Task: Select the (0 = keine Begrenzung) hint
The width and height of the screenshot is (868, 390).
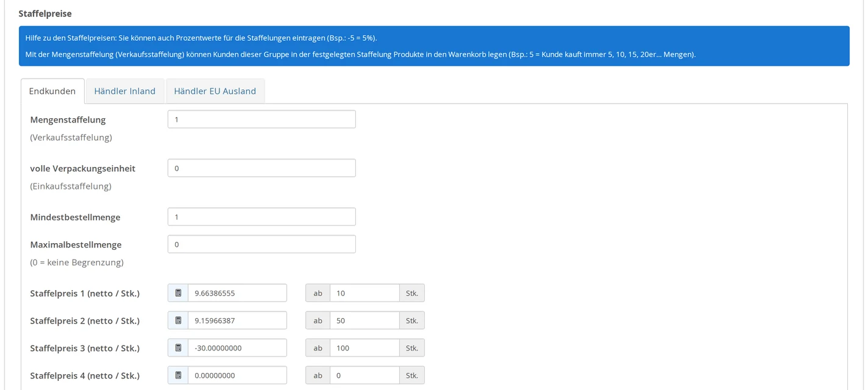Action: (x=77, y=263)
